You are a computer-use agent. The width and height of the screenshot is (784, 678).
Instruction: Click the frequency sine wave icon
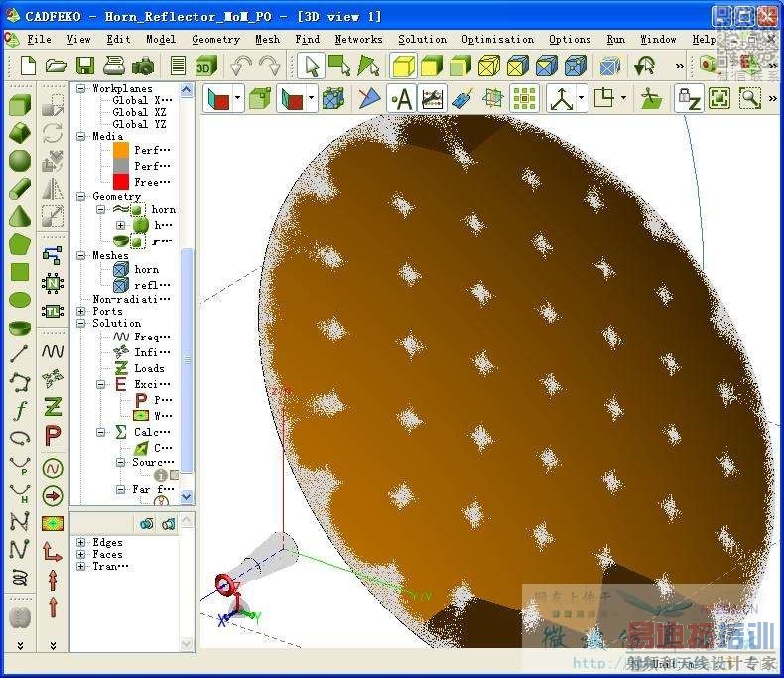tap(53, 351)
